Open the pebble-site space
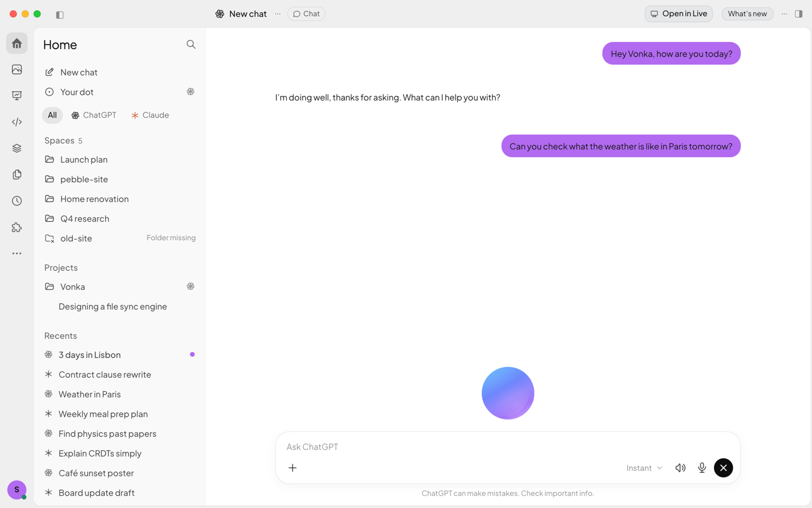The width and height of the screenshot is (812, 508). pyautogui.click(x=119, y=179)
